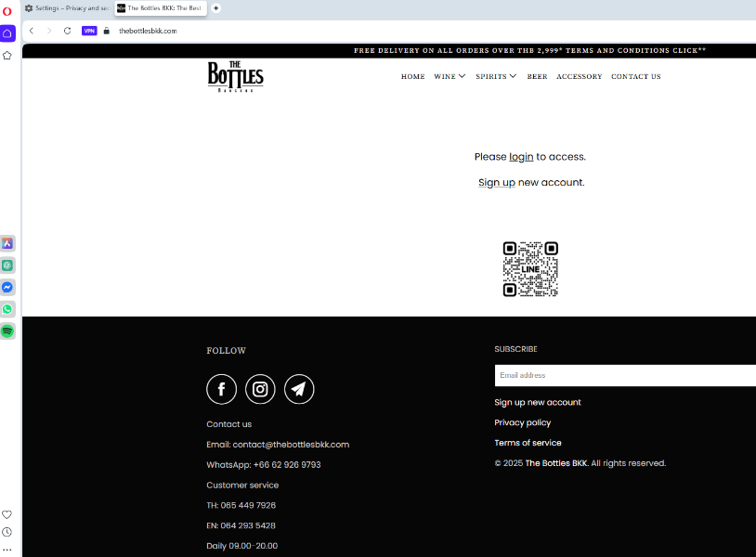This screenshot has width=756, height=557.
Task: Open Facebook page from footer icon
Action: tap(221, 389)
